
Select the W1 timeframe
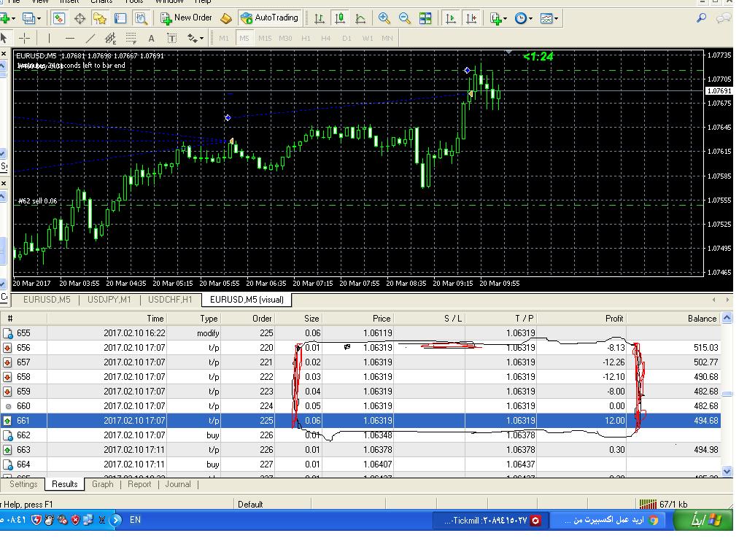[x=368, y=38]
